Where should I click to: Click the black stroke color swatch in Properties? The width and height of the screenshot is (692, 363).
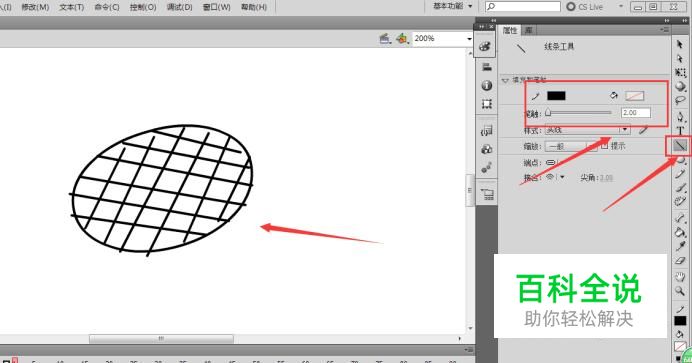coord(556,96)
